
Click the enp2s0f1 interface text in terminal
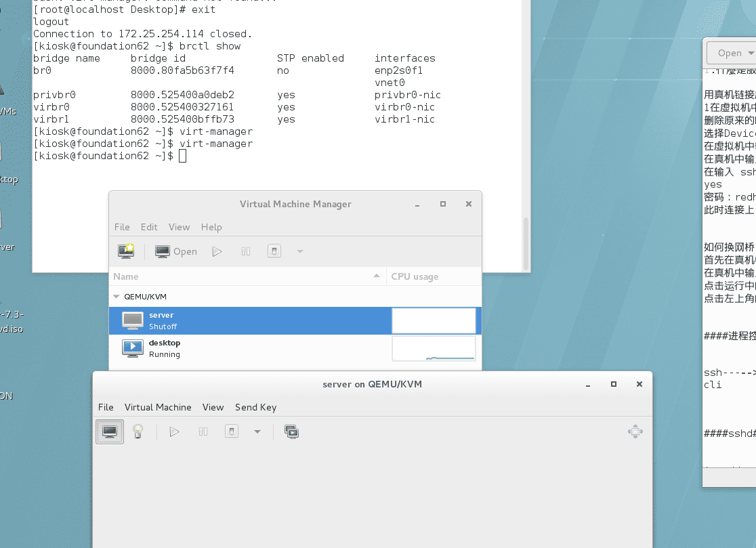[x=398, y=70]
